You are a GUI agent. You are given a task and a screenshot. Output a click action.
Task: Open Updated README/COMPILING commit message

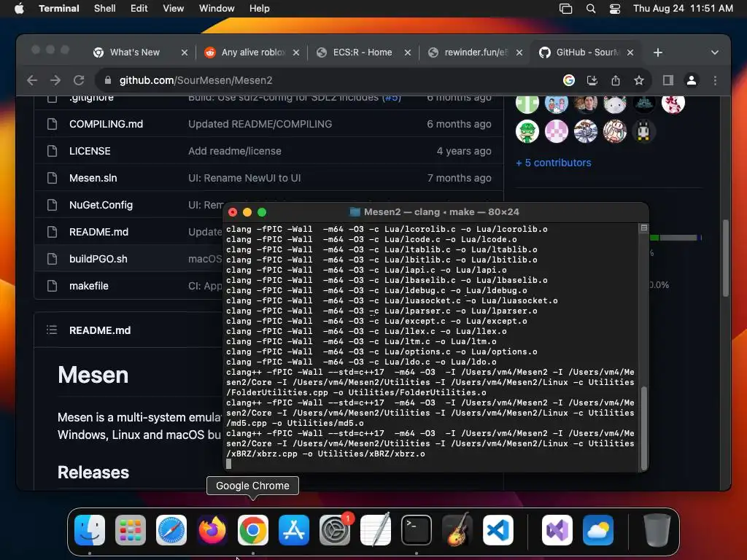tap(260, 124)
